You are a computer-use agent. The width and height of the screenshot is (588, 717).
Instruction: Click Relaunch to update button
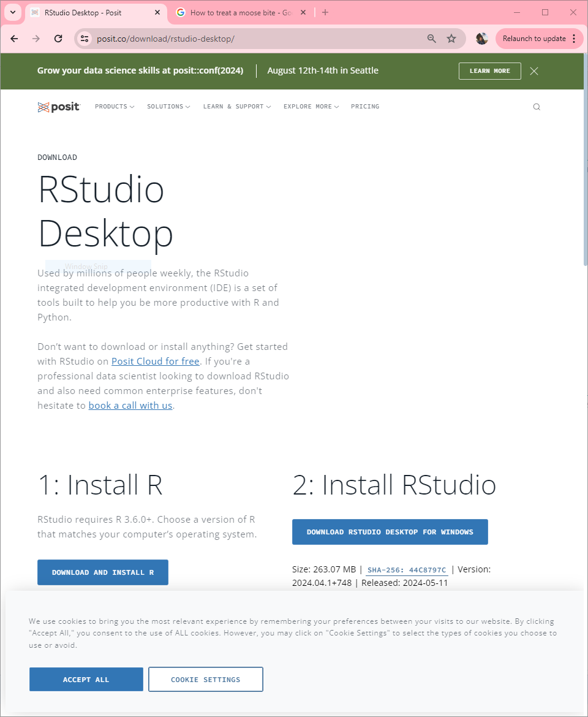click(540, 39)
